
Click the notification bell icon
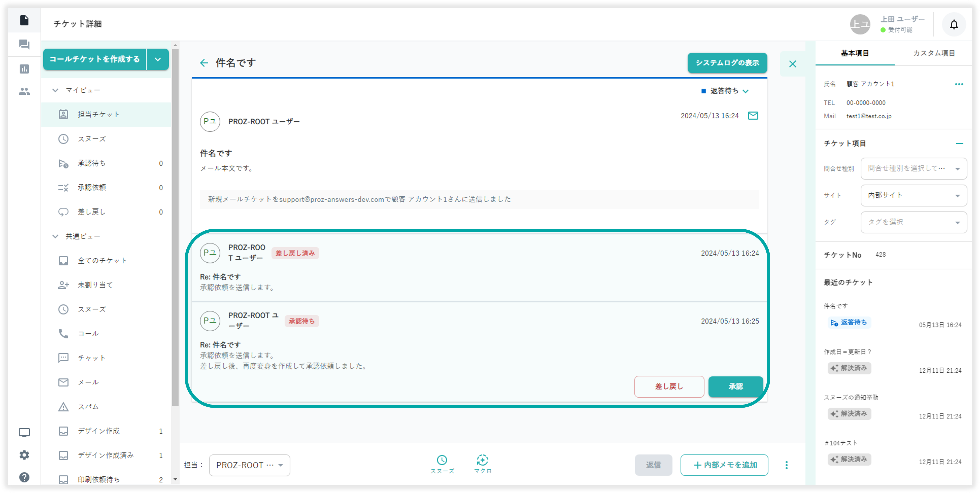[954, 25]
